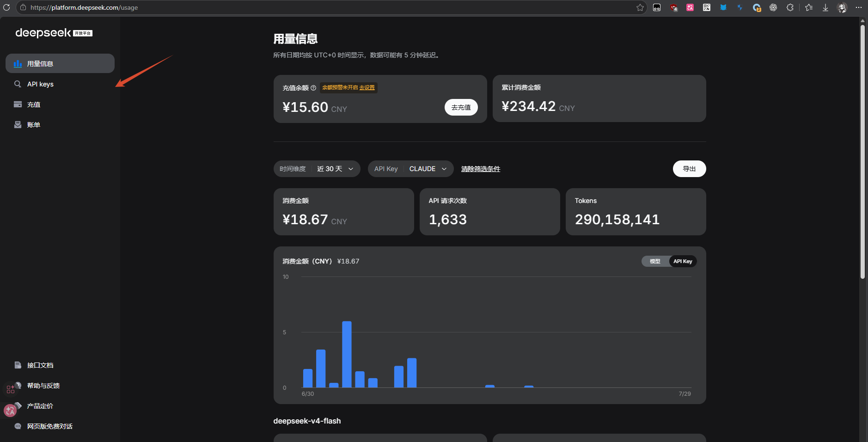
Task: Click the ¥18.67 消费金额 value
Action: click(x=306, y=220)
